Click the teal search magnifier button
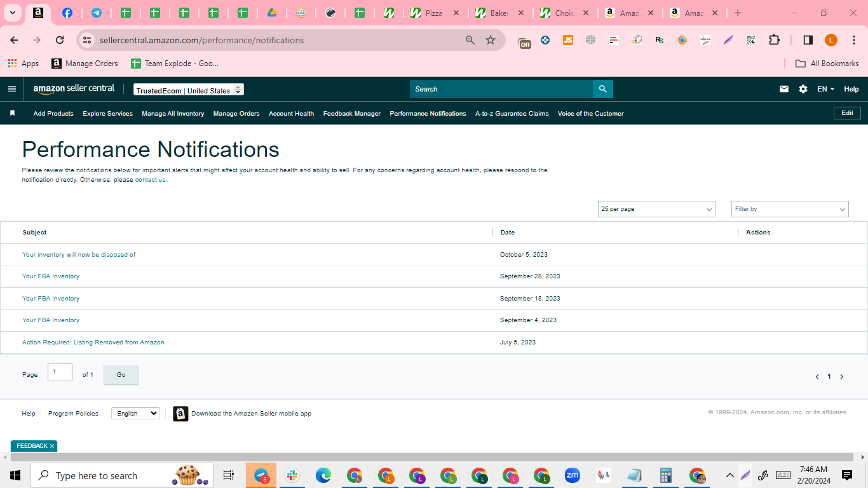The height and width of the screenshot is (488, 868). [x=603, y=89]
